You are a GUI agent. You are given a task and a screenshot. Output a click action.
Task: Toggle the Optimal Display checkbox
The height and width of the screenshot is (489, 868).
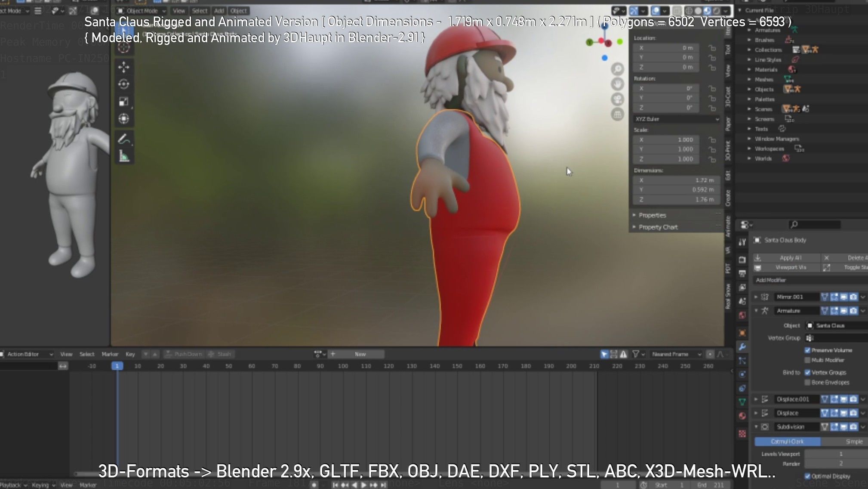pos(807,476)
